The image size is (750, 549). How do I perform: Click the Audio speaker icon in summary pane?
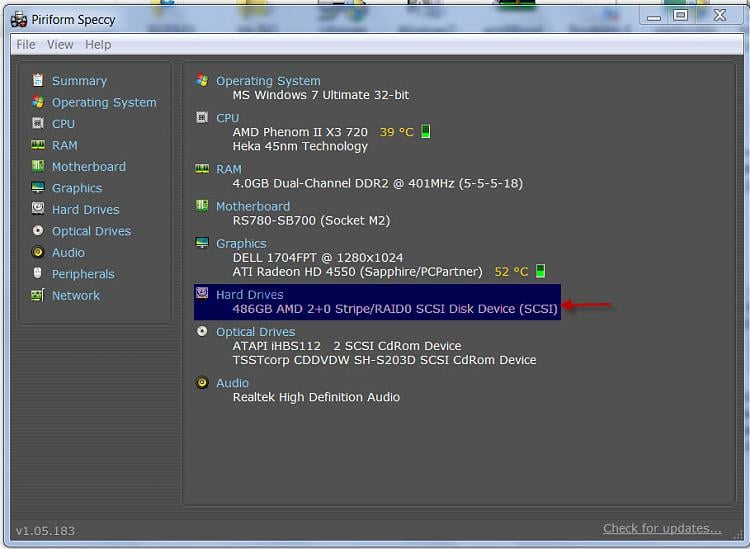[x=202, y=382]
